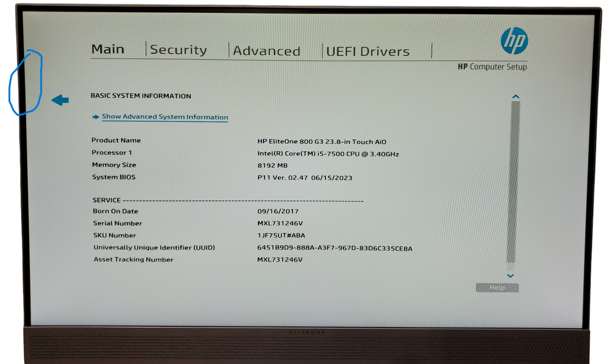This screenshot has height=364, width=616.
Task: Select the Intel Core i5-7500 CPU value
Action: (x=328, y=154)
